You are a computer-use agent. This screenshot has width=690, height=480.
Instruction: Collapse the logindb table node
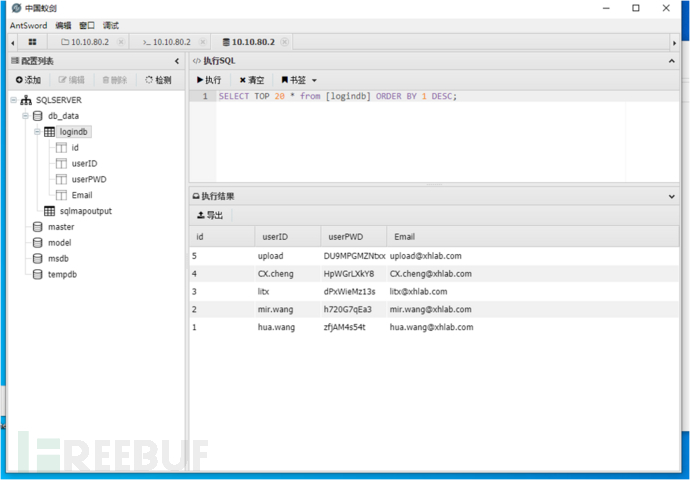[x=37, y=132]
